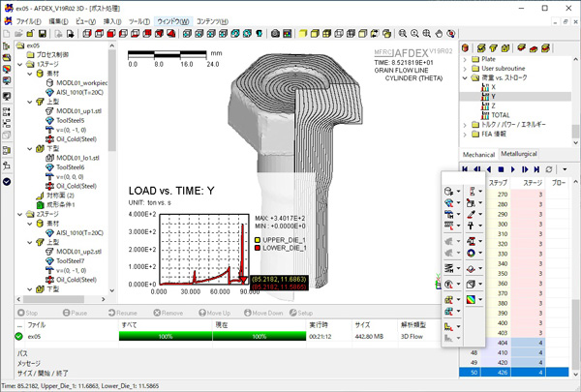The height and width of the screenshot is (392, 581).
Task: Jump to the last simulation step
Action: coord(536,169)
